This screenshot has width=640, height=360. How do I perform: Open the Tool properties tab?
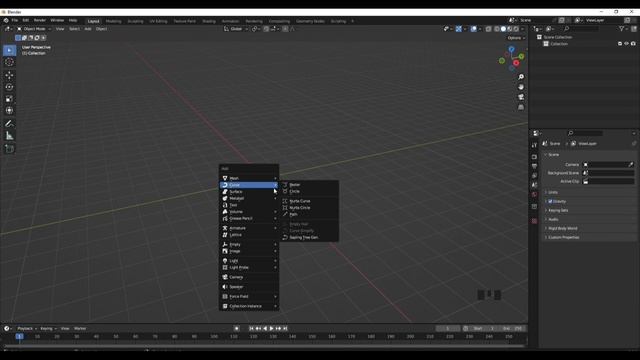(534, 146)
